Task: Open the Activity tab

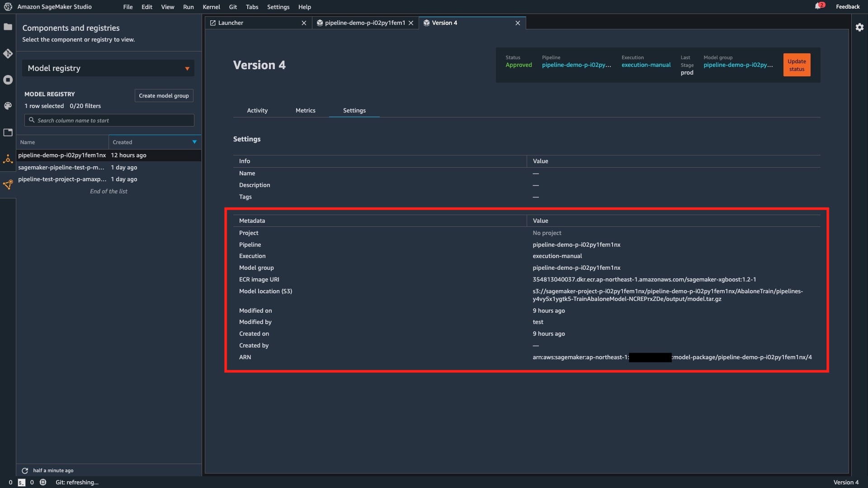Action: [257, 110]
